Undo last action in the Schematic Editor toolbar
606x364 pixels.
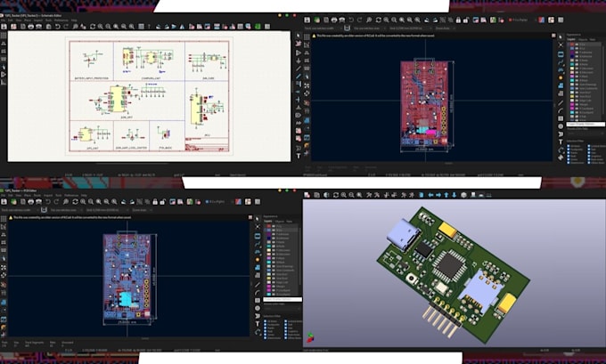(x=57, y=26)
